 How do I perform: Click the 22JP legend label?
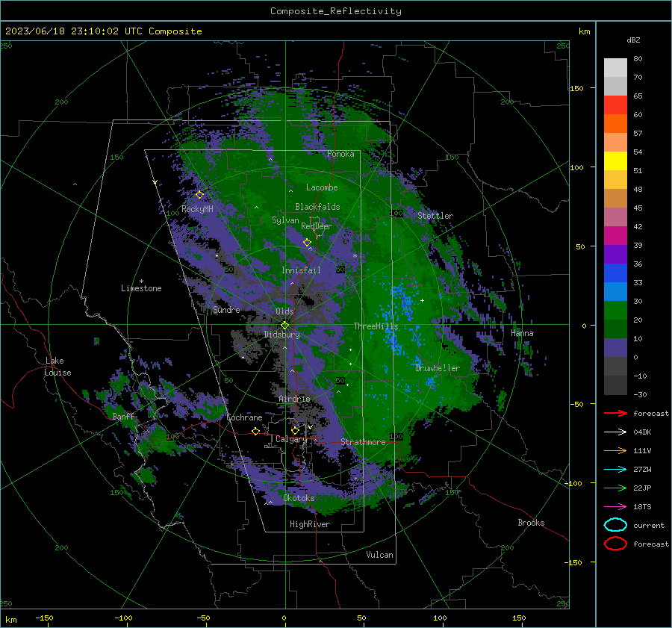point(642,488)
